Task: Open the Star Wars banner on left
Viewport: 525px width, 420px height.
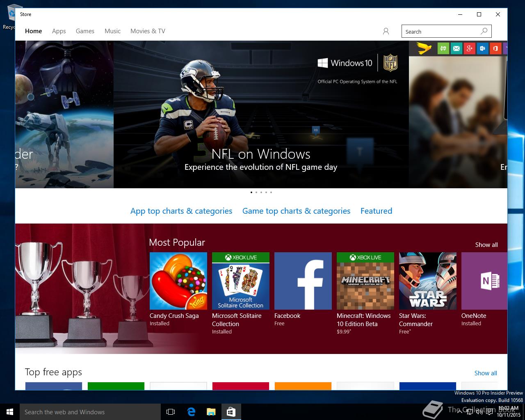Action: [64, 114]
